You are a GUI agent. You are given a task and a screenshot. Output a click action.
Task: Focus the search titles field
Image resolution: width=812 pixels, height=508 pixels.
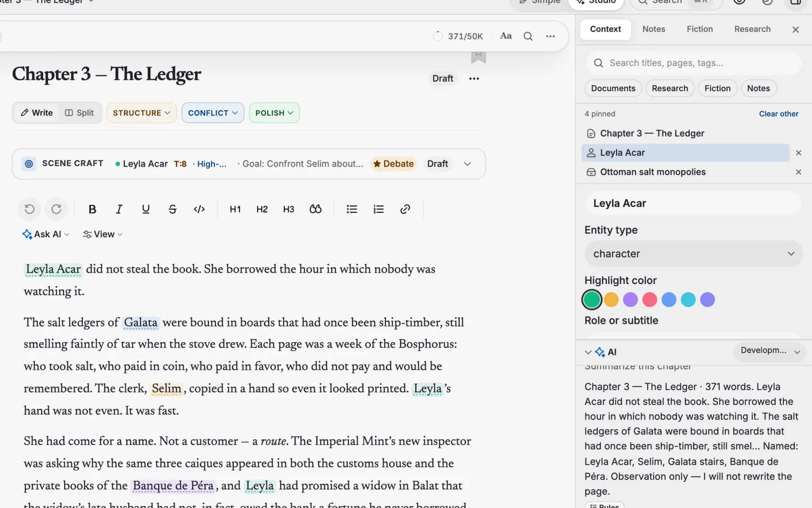[x=693, y=63]
